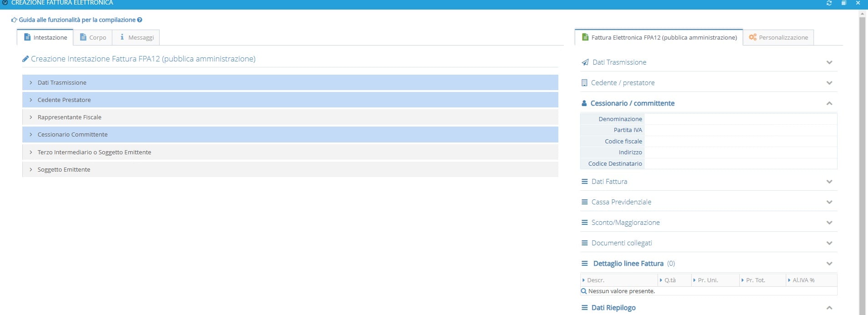The height and width of the screenshot is (315, 868).
Task: Expand Sconto/Maggiorazione summary chevron
Action: tap(829, 223)
